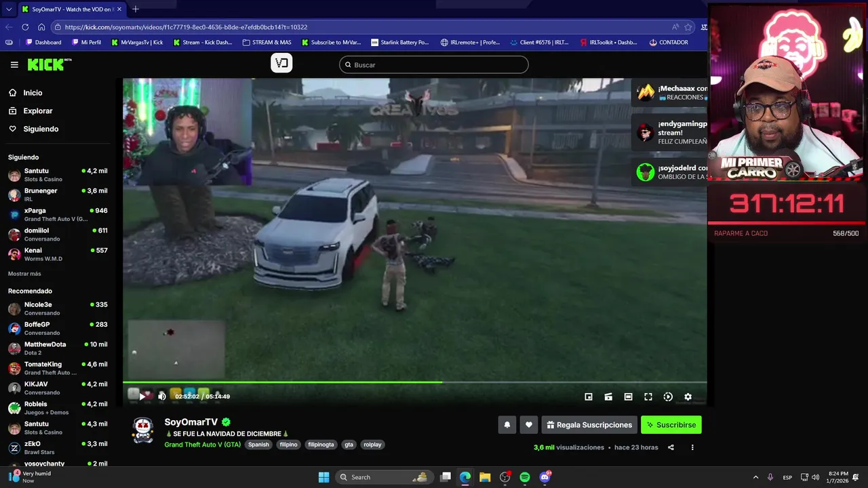This screenshot has width=868, height=488.
Task: Select the gta tag
Action: coord(349,445)
